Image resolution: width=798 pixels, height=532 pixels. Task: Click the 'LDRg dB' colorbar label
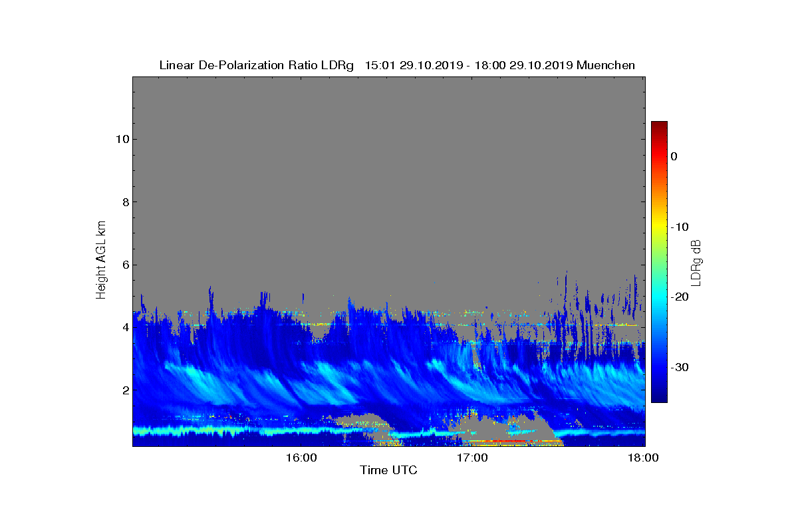click(696, 263)
